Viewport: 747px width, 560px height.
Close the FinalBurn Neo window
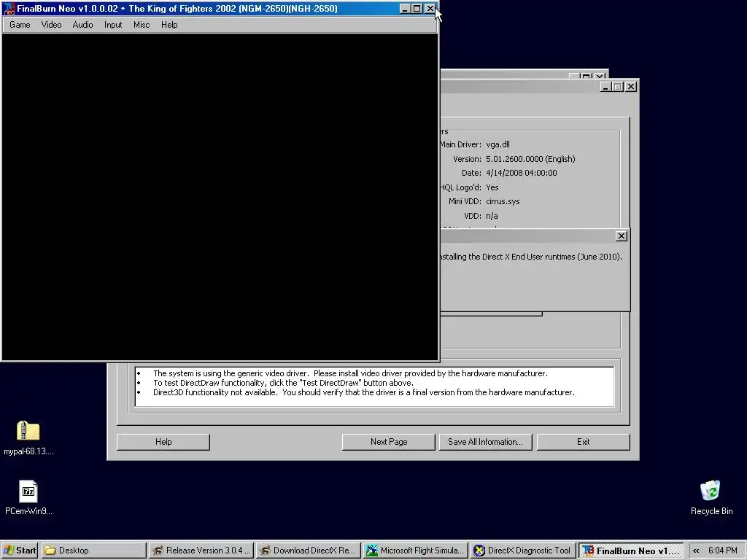430,9
